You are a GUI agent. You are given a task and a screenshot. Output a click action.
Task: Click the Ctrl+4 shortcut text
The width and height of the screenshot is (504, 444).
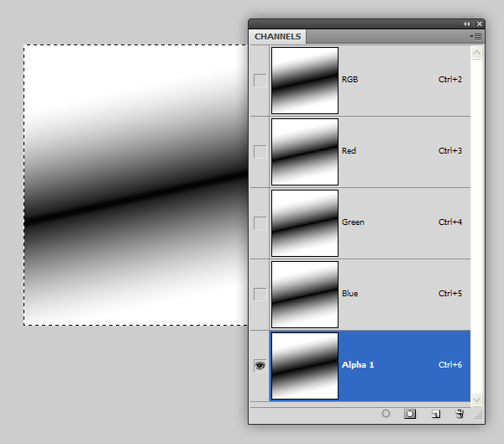coord(450,222)
